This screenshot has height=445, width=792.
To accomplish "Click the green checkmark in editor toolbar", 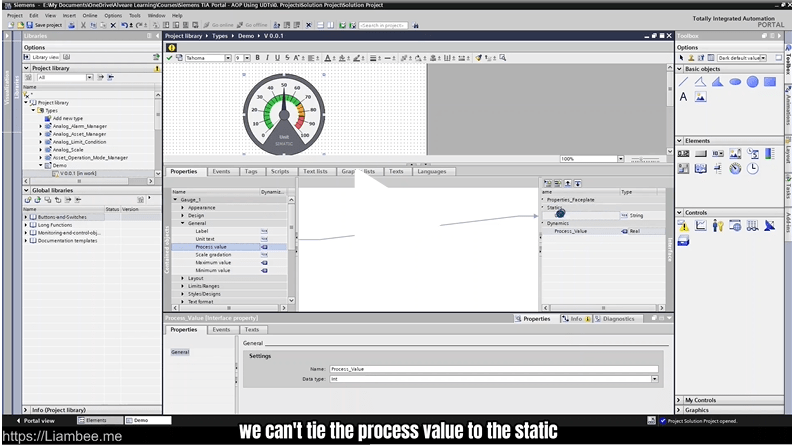I will pos(170,58).
